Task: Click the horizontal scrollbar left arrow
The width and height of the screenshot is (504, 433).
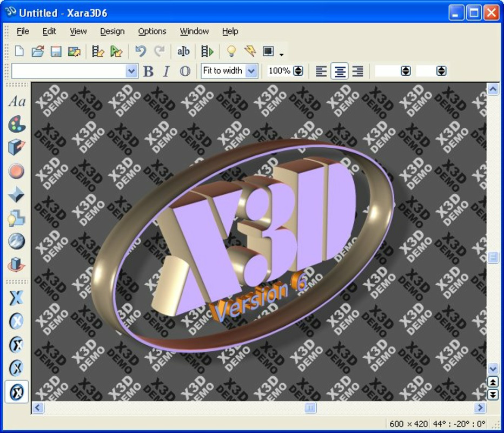Action: tap(38, 408)
